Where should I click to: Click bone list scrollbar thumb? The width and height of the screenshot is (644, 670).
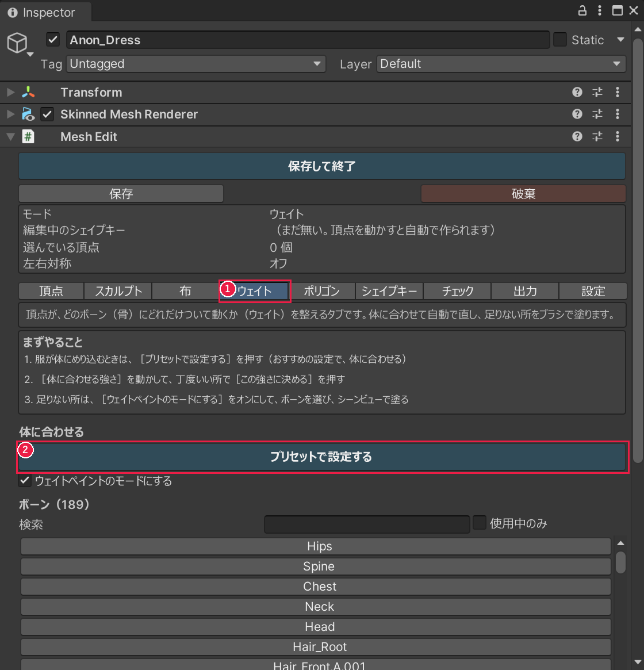(621, 562)
